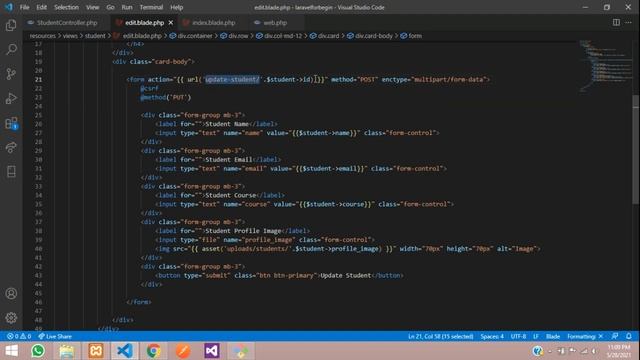Open the Go menu
Viewport: 640px width, 360px height.
(x=110, y=7)
